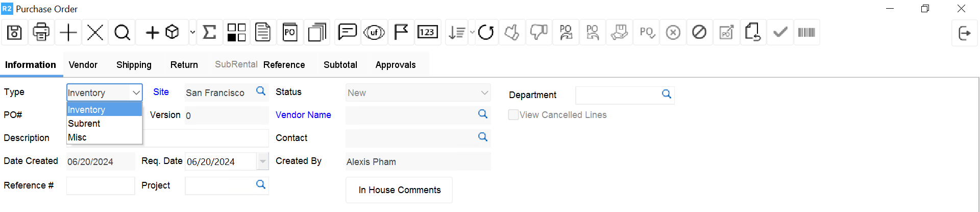980x212 pixels.
Task: Click the Sigma totals icon
Action: point(209,33)
